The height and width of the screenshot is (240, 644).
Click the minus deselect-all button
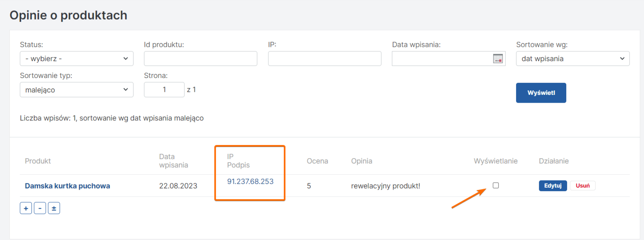tap(40, 208)
